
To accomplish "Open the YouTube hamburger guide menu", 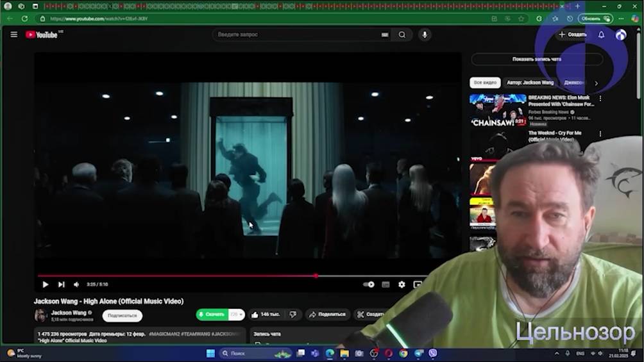I will (14, 35).
